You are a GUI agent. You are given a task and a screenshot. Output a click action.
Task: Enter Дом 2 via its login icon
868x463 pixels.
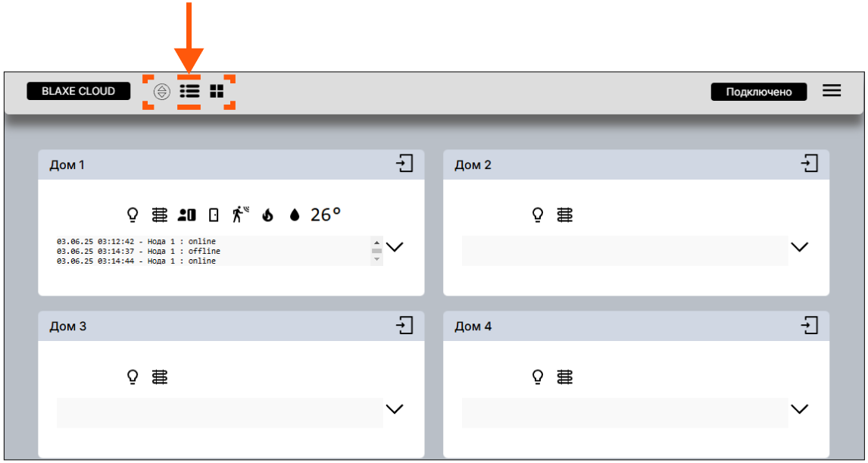tap(810, 164)
